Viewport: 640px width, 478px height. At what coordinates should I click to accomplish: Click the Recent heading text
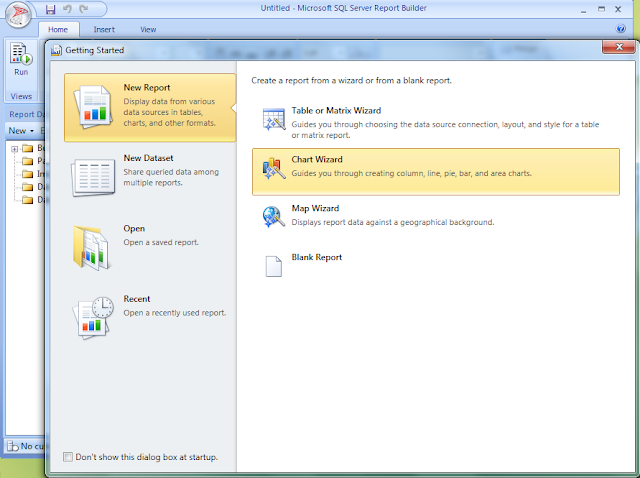137,299
